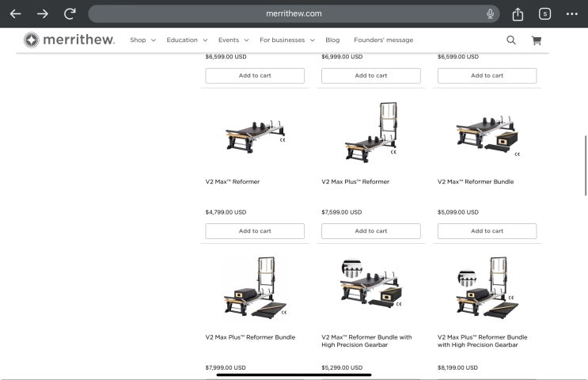The height and width of the screenshot is (380, 588).
Task: Expand the For businesses menu
Action: coord(286,40)
